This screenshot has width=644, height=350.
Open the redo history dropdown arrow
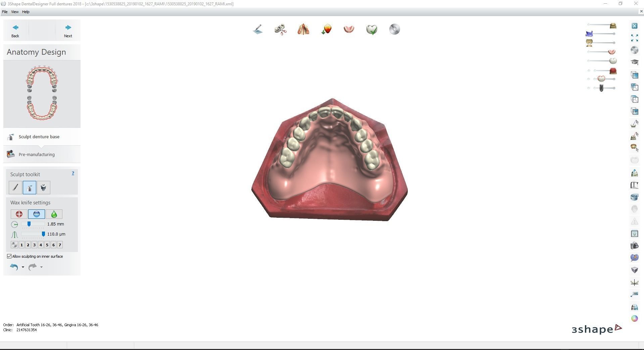(41, 267)
